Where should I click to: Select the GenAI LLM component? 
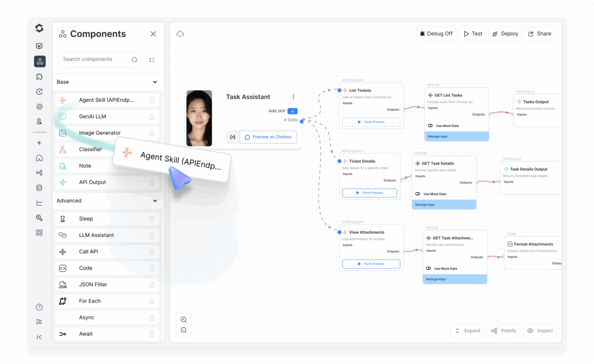click(x=92, y=116)
